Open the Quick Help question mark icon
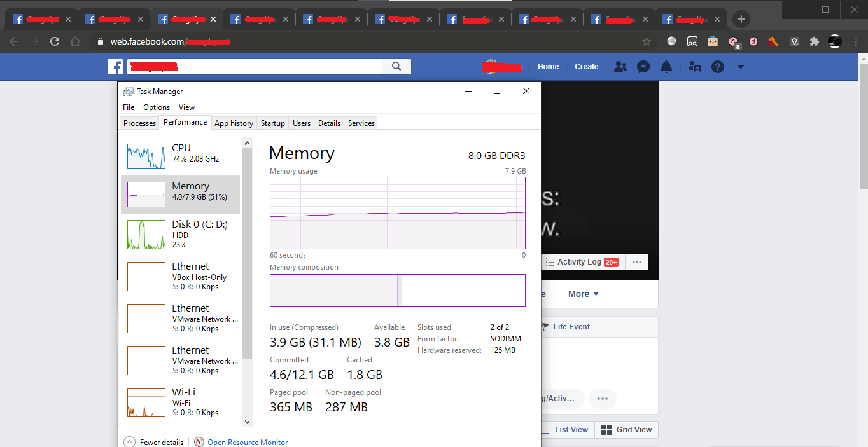 click(x=718, y=67)
